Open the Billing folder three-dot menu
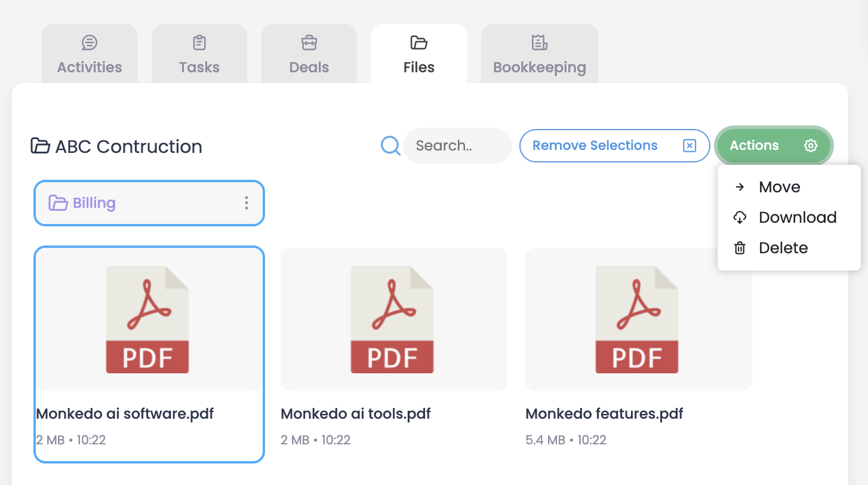This screenshot has width=868, height=485. pyautogui.click(x=246, y=203)
